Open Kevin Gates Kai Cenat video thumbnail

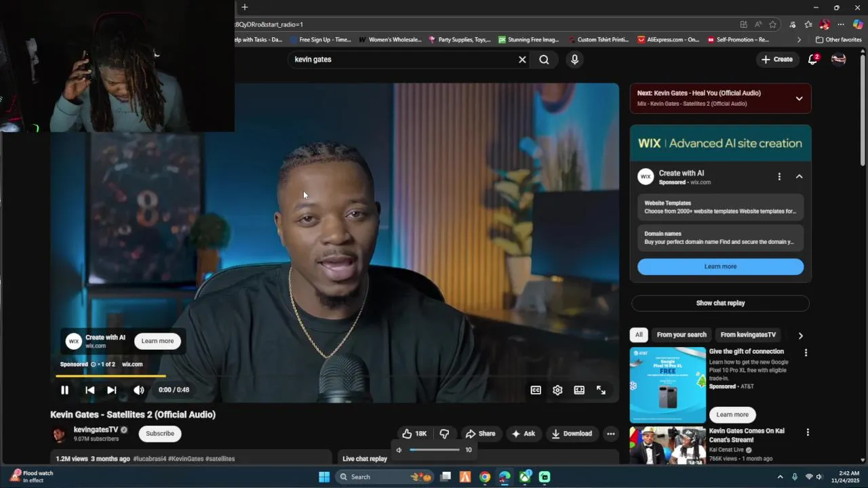pos(667,445)
